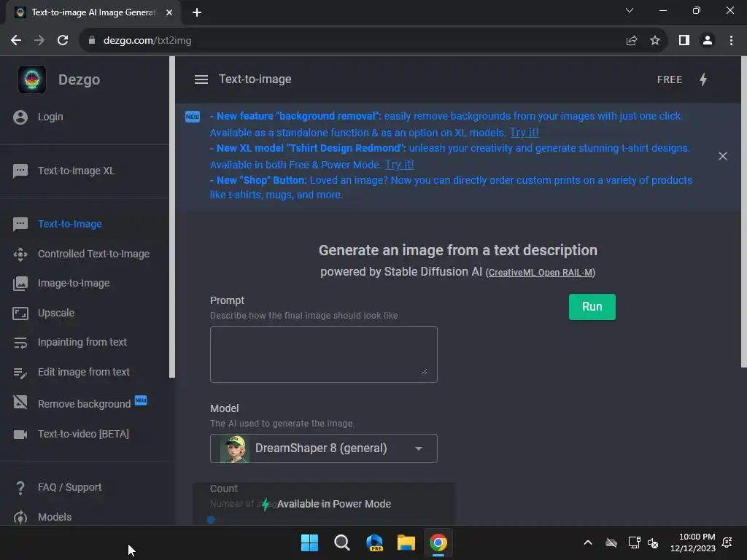Click Microsoft Edge PRE taskbar icon
Viewport: 747px width, 560px height.
(374, 542)
